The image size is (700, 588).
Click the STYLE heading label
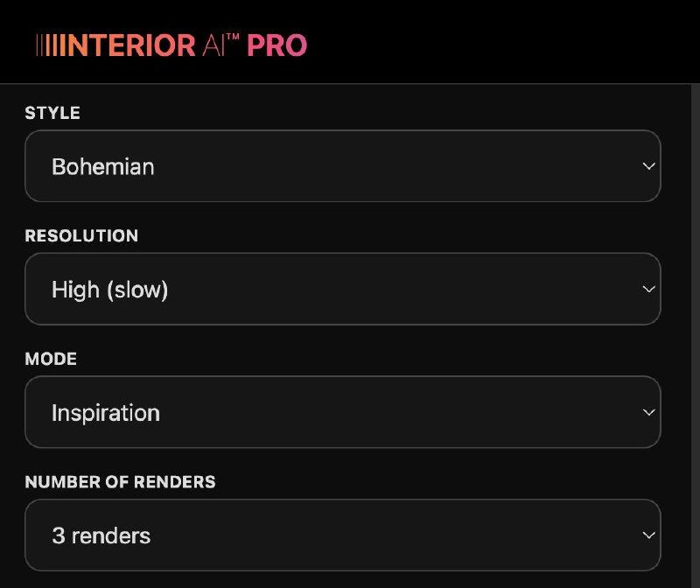(52, 113)
